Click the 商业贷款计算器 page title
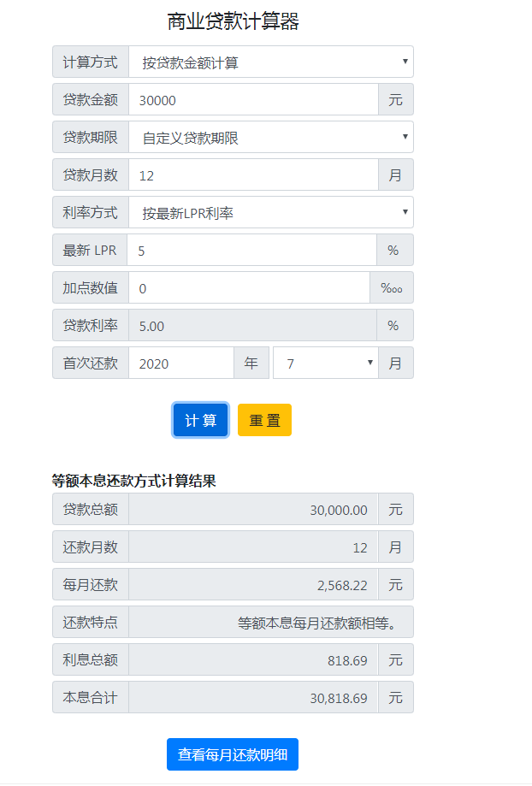The width and height of the screenshot is (532, 786). [x=233, y=21]
